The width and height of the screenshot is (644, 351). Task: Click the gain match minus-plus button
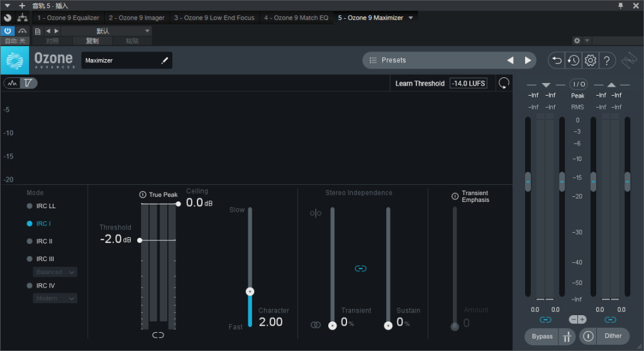point(578,320)
